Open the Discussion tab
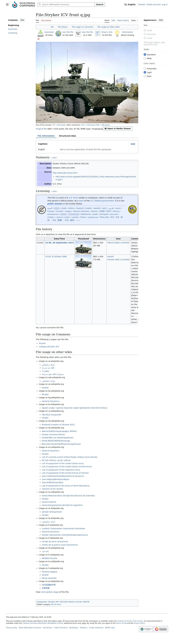Image resolution: width=174 pixels, height=644 pixels. point(46,21)
